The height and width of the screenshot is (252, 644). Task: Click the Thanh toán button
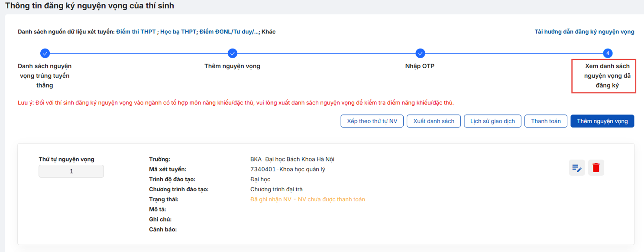click(546, 121)
